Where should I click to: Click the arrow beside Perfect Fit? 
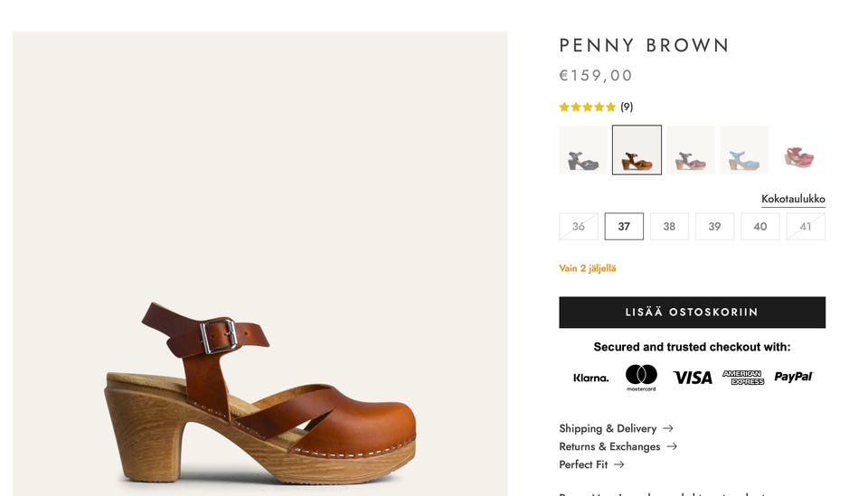[x=619, y=464]
